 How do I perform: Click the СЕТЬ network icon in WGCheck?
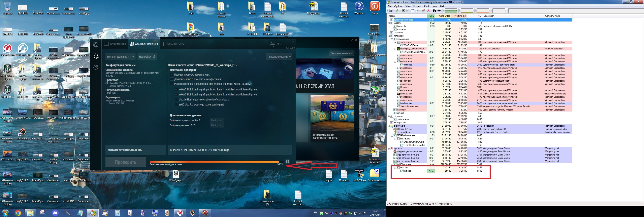(x=276, y=44)
